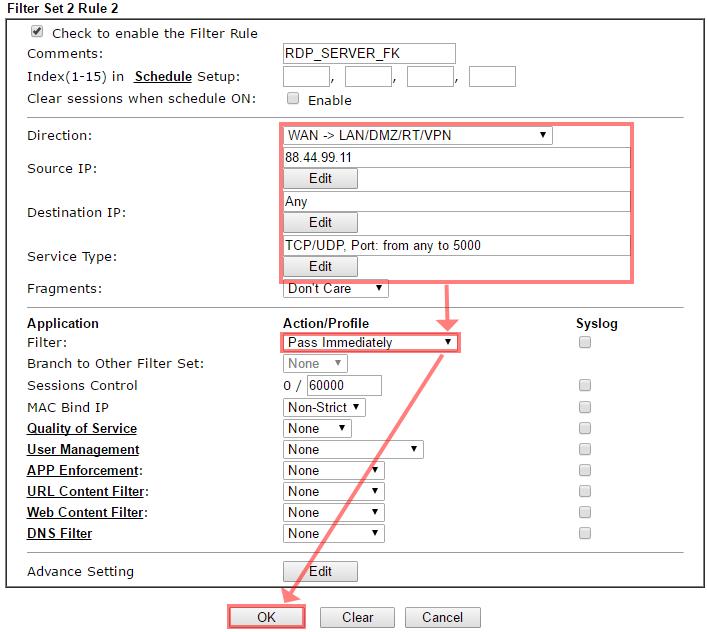The width and height of the screenshot is (707, 632).
Task: Open the Direction dropdown
Action: pos(417,135)
